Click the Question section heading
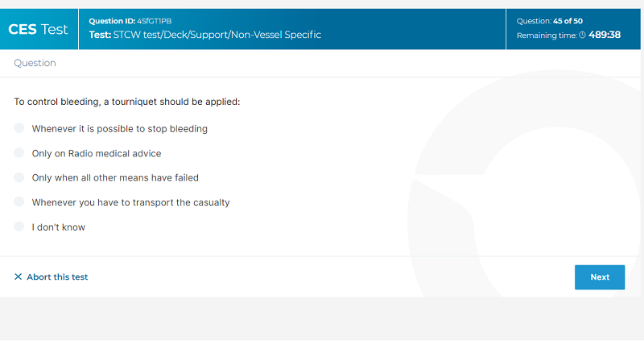The image size is (644, 341). click(x=35, y=63)
